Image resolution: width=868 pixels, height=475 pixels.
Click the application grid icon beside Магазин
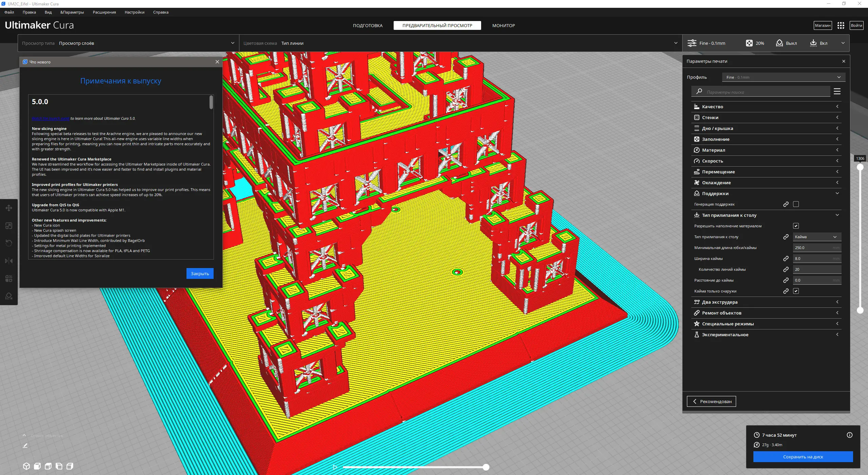[x=841, y=25]
